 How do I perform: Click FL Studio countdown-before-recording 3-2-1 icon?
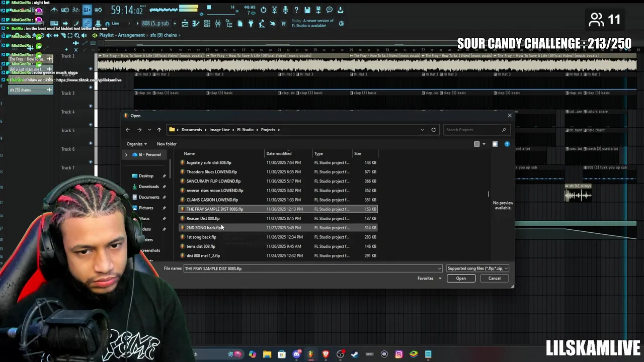(75, 10)
